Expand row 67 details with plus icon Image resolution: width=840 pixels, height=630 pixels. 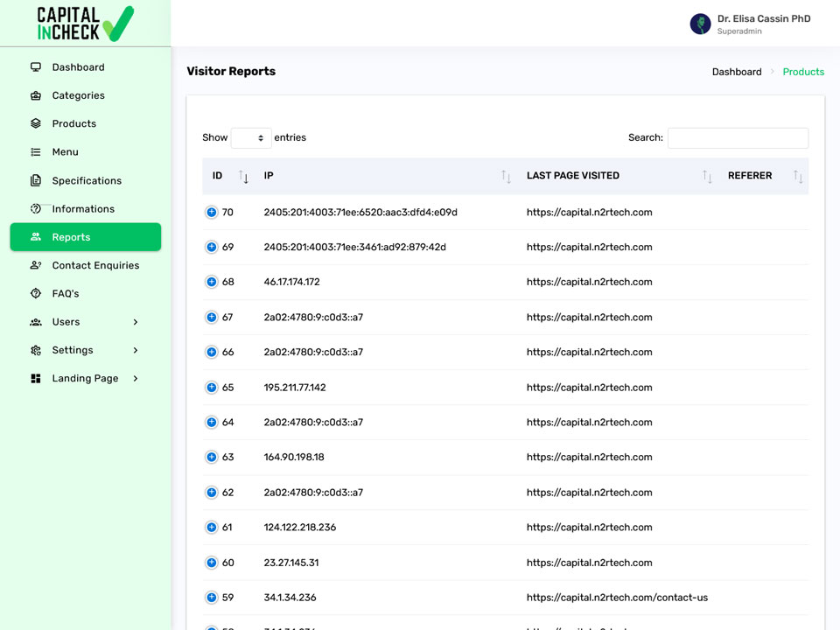[212, 317]
